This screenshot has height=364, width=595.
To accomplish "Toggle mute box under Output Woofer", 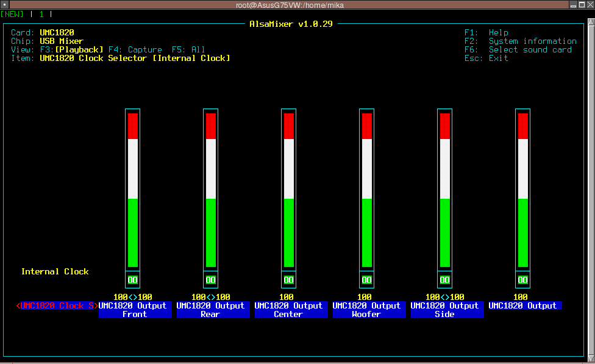I will point(366,280).
